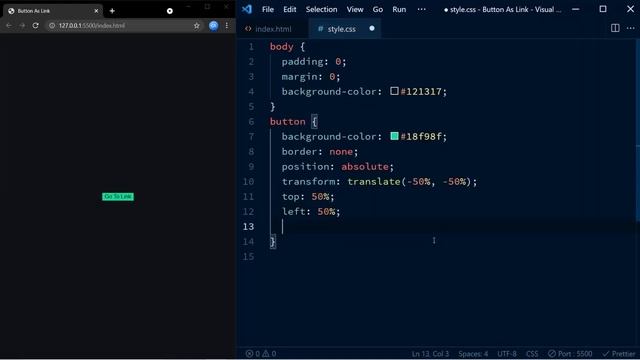640x360 pixels.
Task: Minimize the VS Code window
Action: (x=576, y=9)
